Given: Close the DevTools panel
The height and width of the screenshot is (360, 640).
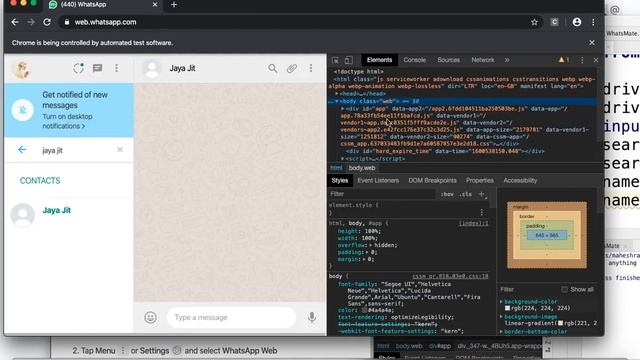Looking at the screenshot, I should [596, 60].
